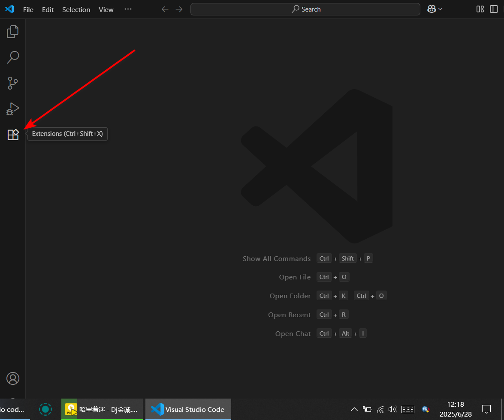
Task: Toggle navigation with the back arrow
Action: (165, 9)
